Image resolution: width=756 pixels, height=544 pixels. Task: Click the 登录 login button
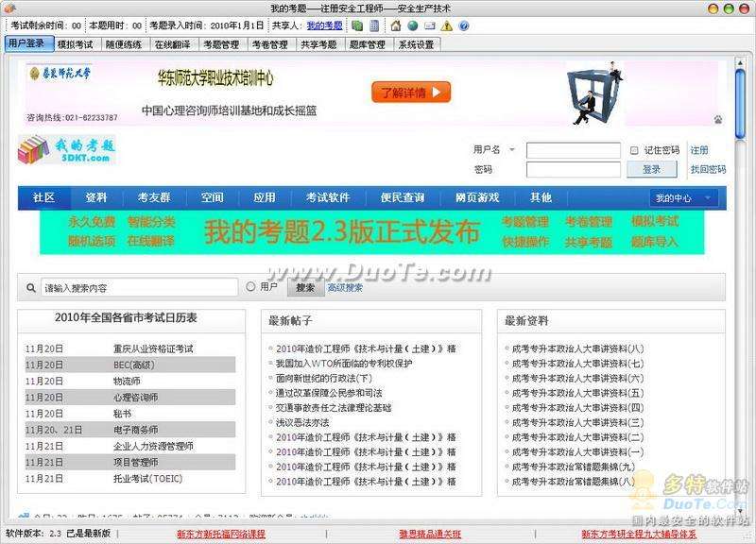[x=652, y=169]
